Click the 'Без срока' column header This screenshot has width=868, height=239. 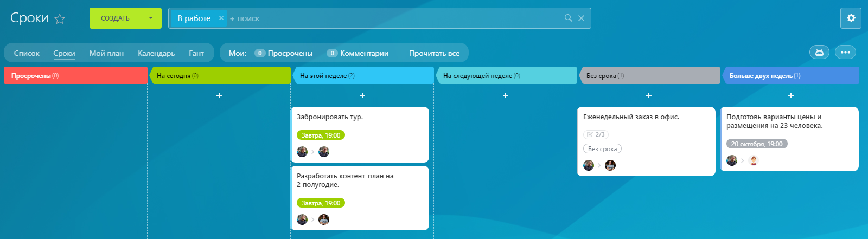click(649, 75)
